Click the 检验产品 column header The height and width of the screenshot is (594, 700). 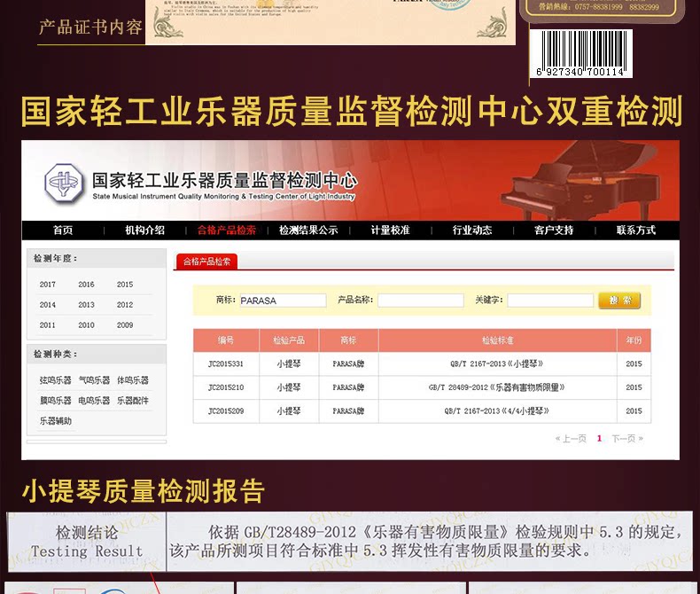(289, 340)
